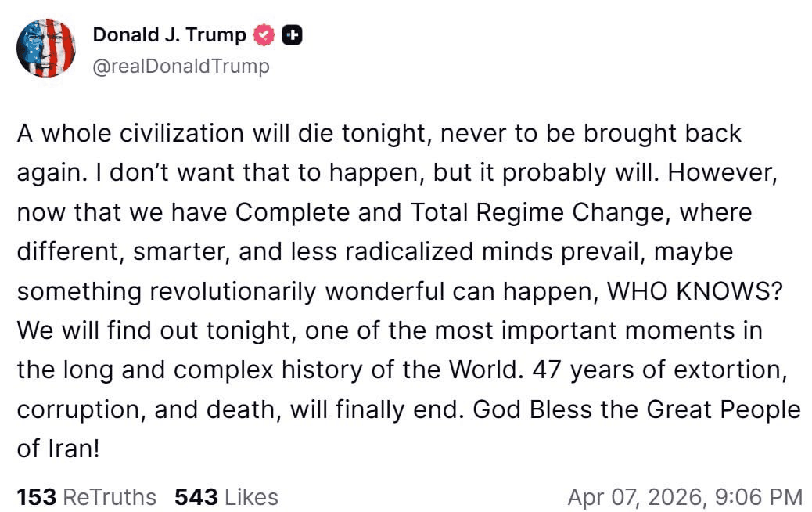Open the Donald J. Trump display name
Image resolution: width=812 pixels, height=512 pixels.
tap(169, 35)
